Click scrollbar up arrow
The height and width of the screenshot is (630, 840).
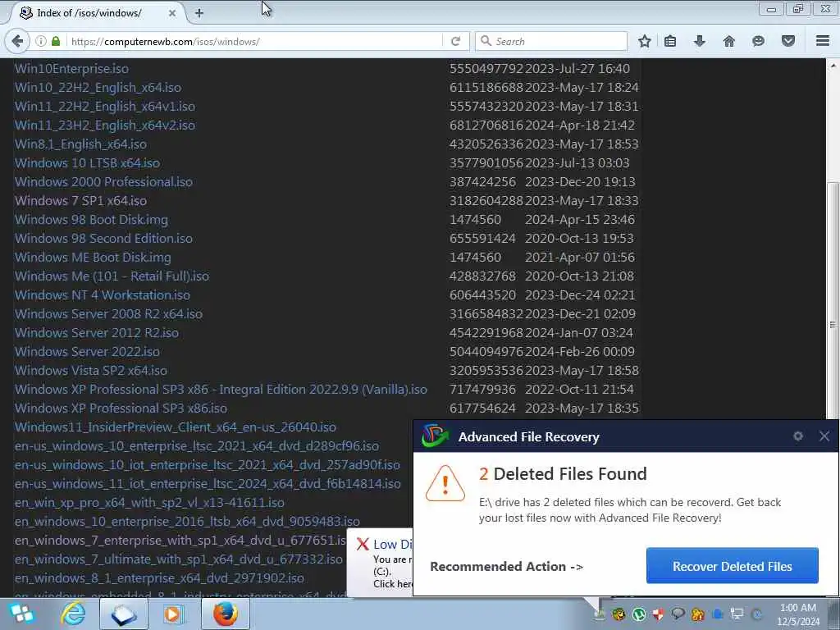point(833,66)
